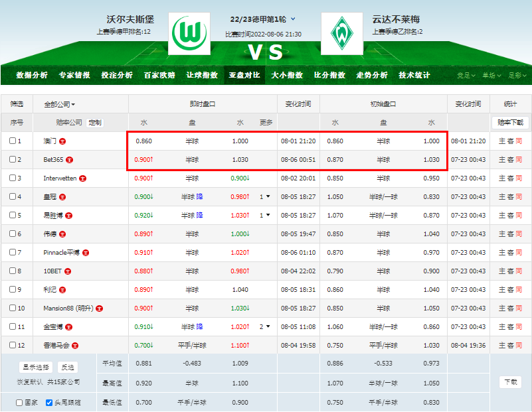Click red badge icon next to 10BET
Viewport: 532px width, 412px height.
click(68, 271)
